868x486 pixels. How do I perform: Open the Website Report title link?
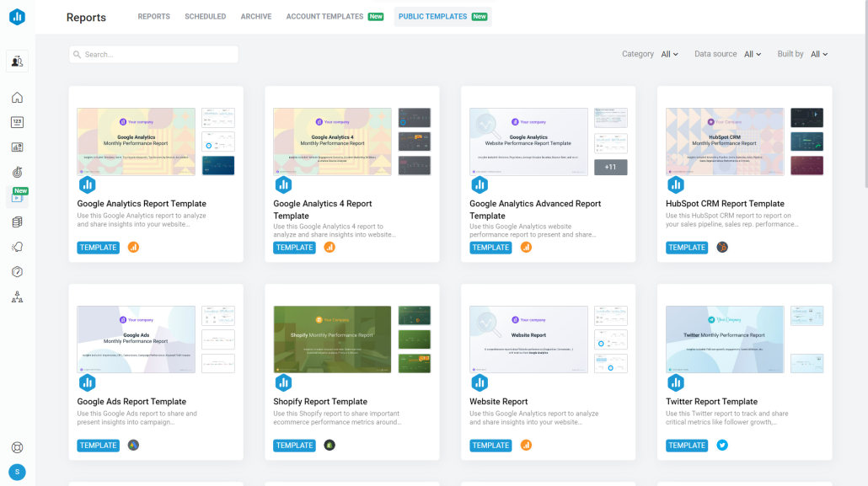(x=498, y=401)
